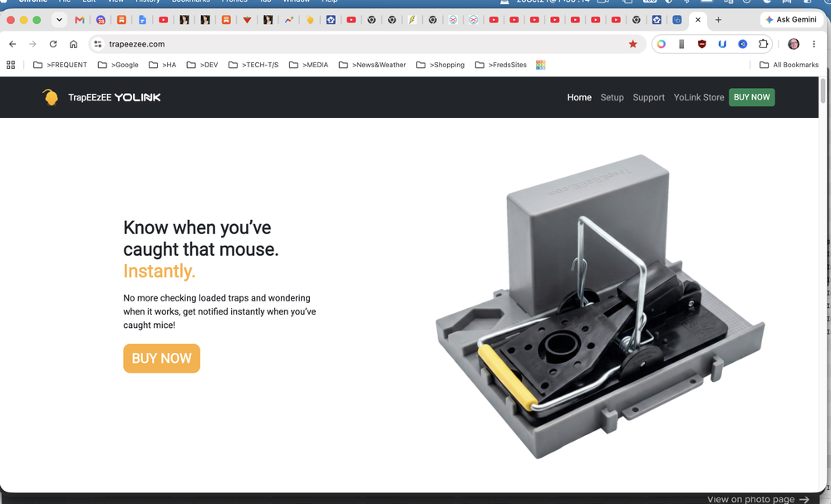Open the blue U extension

click(x=722, y=44)
